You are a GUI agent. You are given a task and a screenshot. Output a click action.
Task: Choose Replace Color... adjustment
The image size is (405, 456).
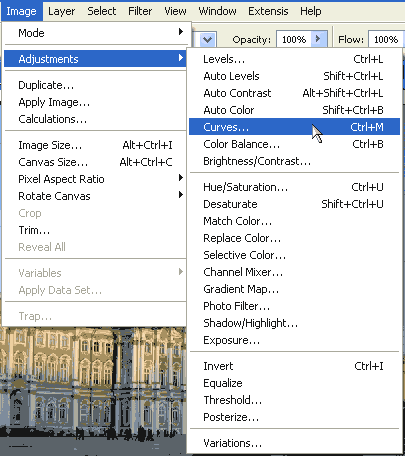click(x=294, y=238)
